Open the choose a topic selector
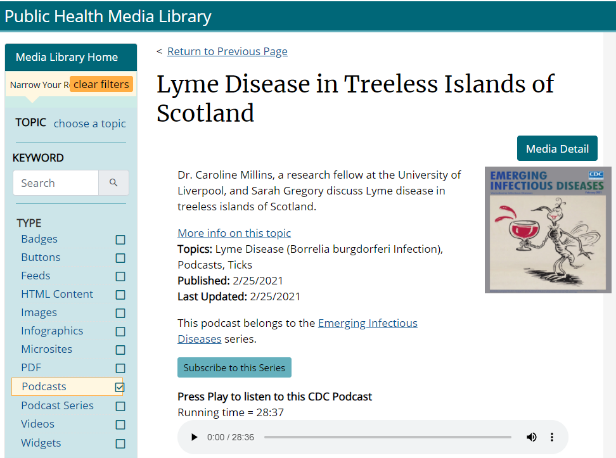 click(89, 124)
